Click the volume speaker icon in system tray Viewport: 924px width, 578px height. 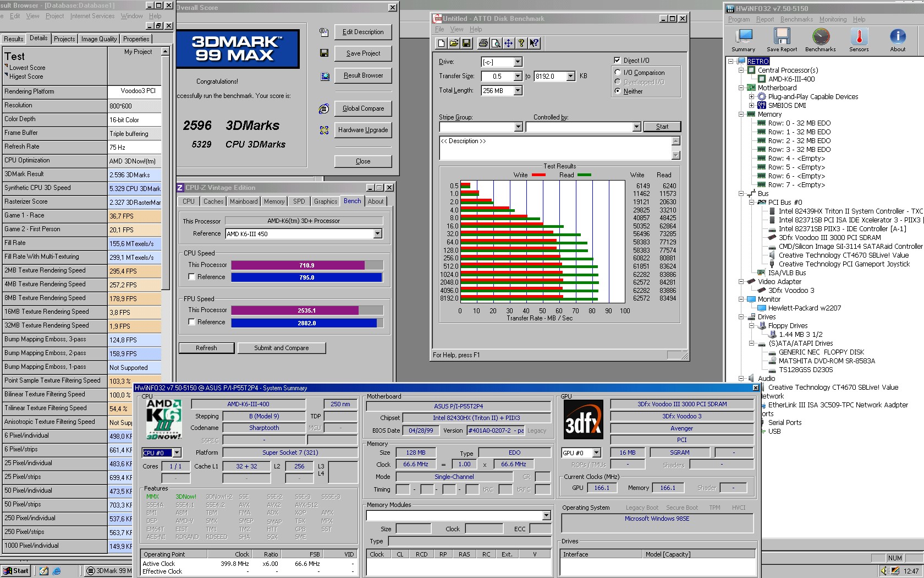click(884, 571)
